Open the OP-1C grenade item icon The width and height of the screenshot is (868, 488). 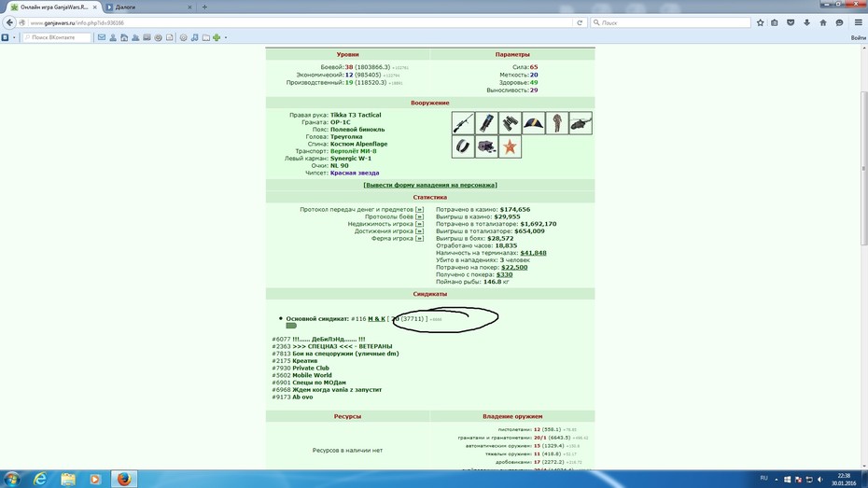486,123
